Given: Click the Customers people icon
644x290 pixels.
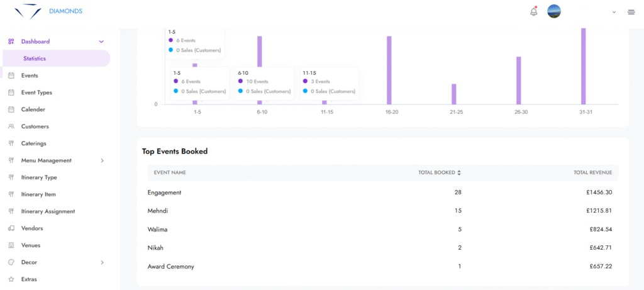Looking at the screenshot, I should (x=11, y=126).
